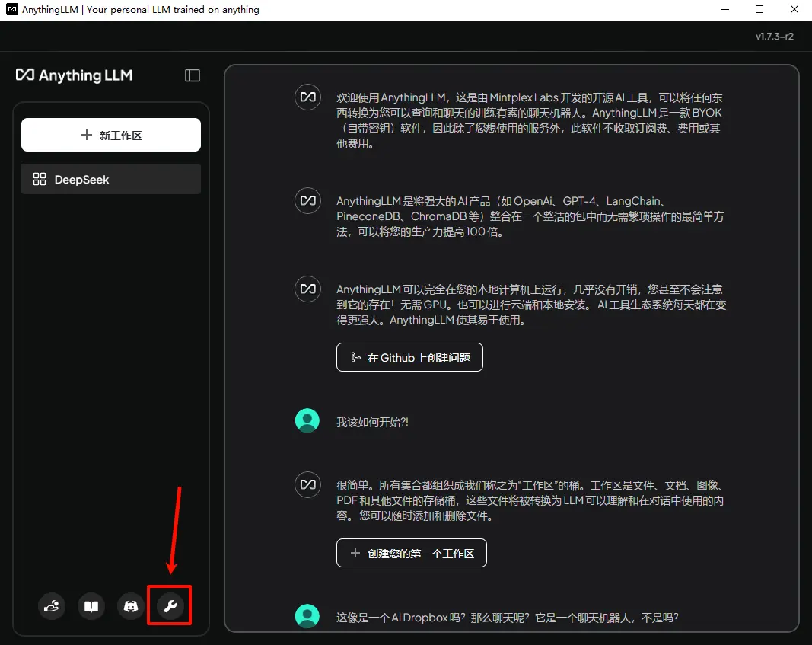
Task: Click the welcome paragraph starting 欢迎使用 AnythingLLM
Action: tap(529, 120)
